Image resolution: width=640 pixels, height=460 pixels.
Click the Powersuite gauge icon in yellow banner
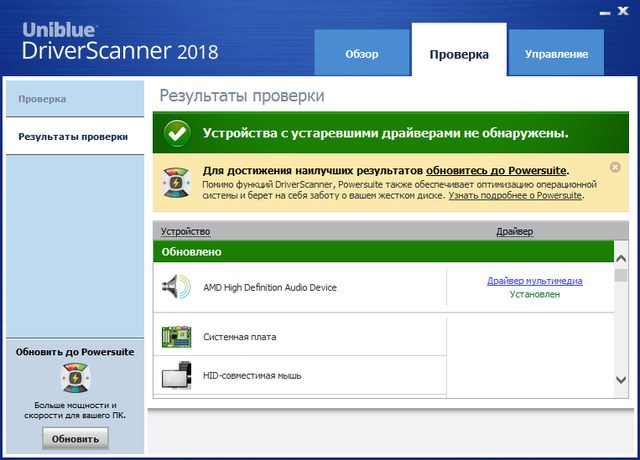tap(177, 181)
